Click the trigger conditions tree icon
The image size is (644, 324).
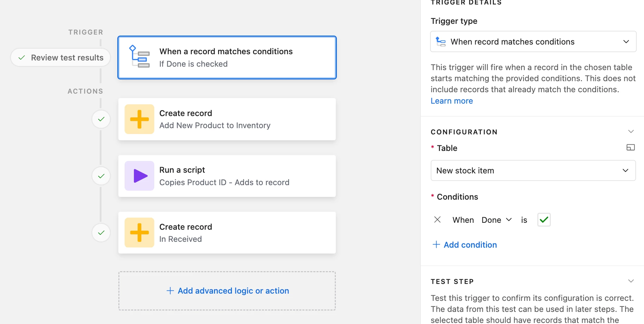pos(139,57)
